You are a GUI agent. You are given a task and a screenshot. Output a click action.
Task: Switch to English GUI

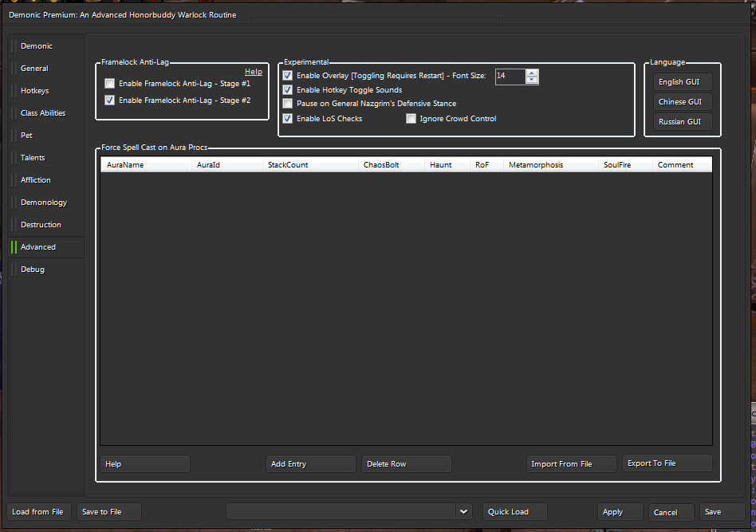[x=683, y=82]
